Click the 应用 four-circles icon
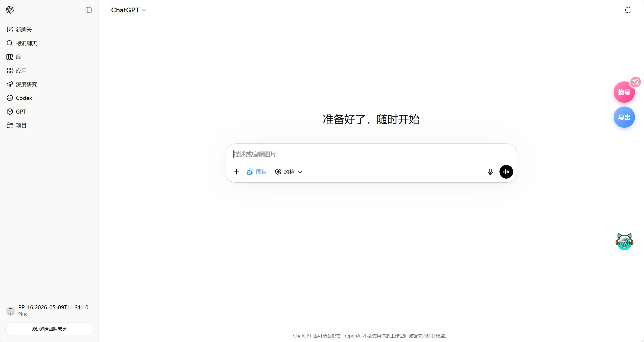Viewport: 644px width, 342px height. coord(10,71)
